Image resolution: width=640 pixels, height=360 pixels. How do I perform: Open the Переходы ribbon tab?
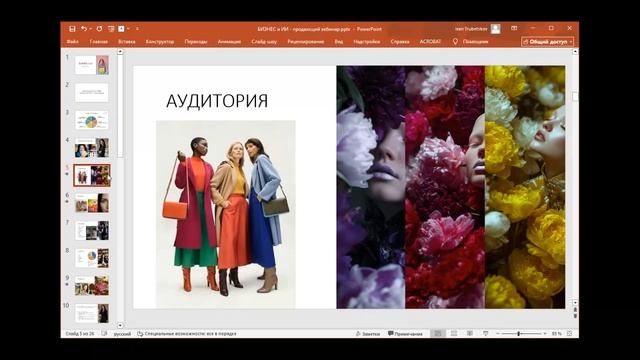(x=196, y=42)
